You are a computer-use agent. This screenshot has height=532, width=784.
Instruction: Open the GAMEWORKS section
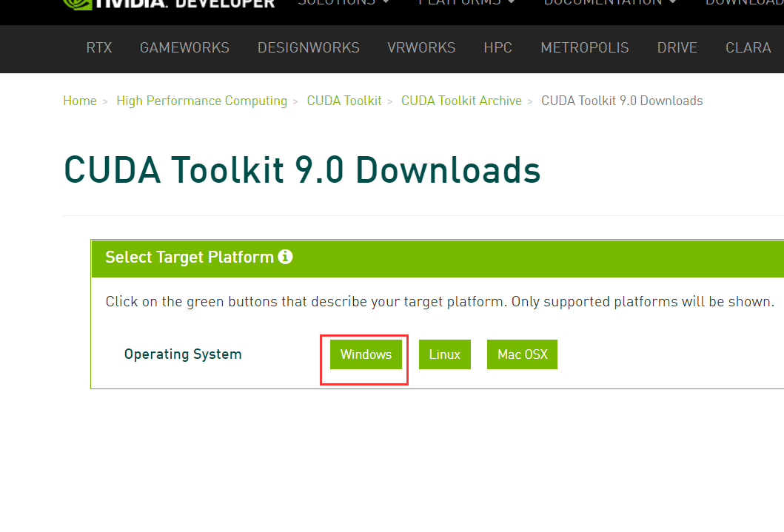184,47
